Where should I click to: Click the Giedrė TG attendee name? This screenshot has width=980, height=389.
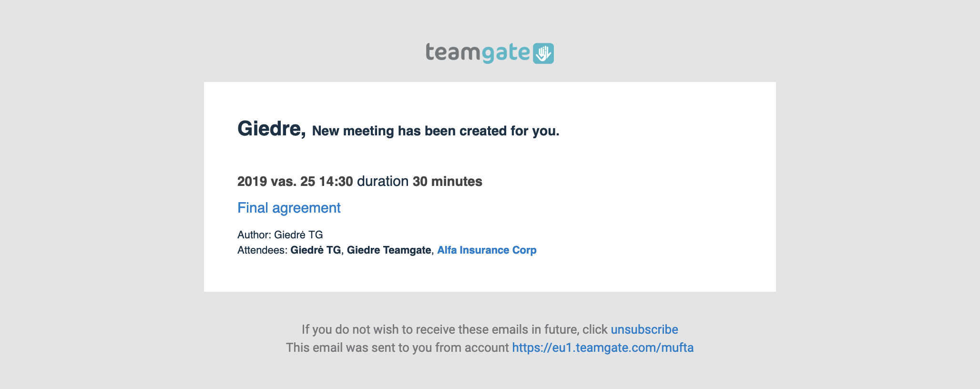point(316,250)
